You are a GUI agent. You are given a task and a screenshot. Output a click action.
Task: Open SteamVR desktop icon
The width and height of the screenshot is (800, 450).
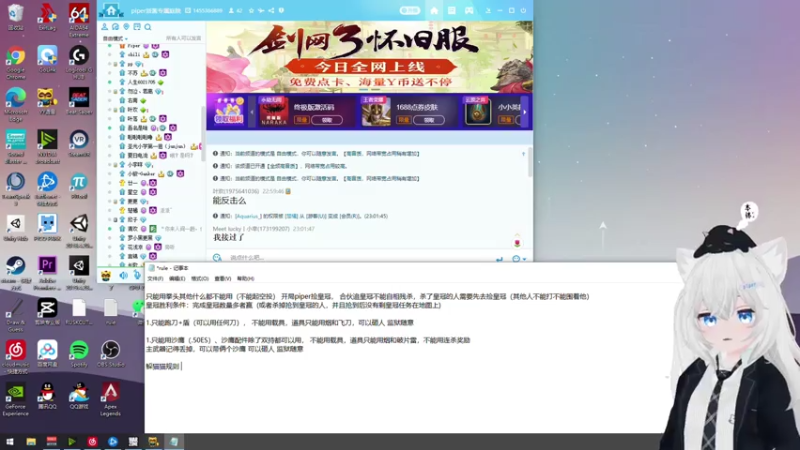click(x=79, y=143)
